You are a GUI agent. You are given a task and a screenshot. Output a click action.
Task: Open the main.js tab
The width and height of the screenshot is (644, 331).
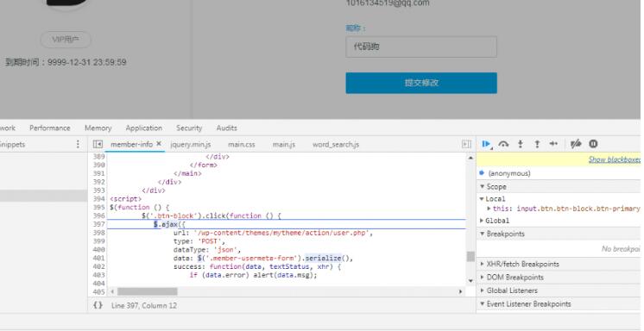(284, 144)
